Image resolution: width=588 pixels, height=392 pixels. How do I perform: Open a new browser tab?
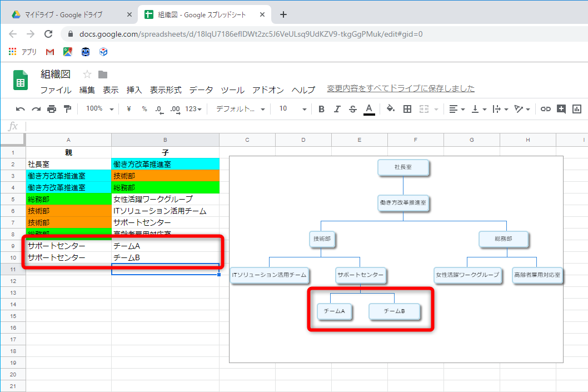(283, 14)
